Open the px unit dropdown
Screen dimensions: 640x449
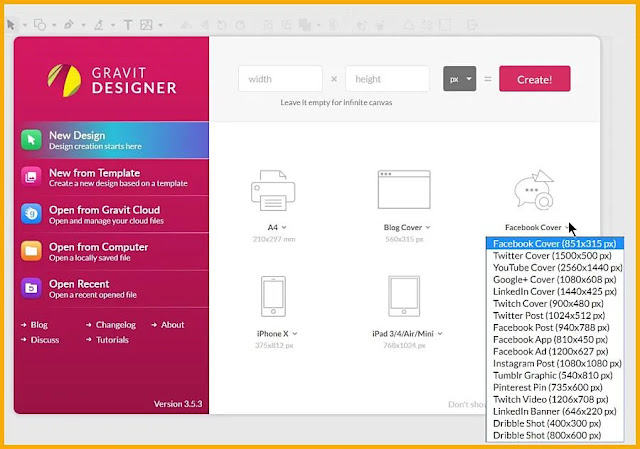[460, 79]
